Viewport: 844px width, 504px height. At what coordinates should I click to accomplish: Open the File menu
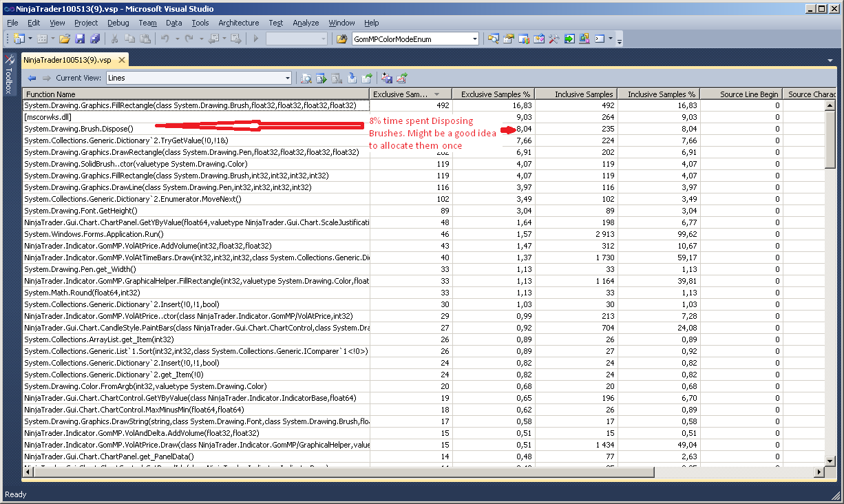(12, 23)
